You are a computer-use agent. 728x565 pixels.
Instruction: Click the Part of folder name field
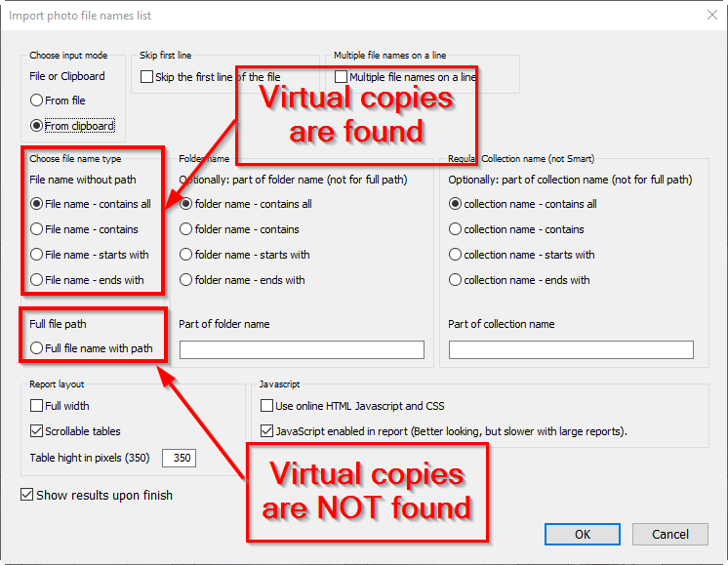pos(302,349)
